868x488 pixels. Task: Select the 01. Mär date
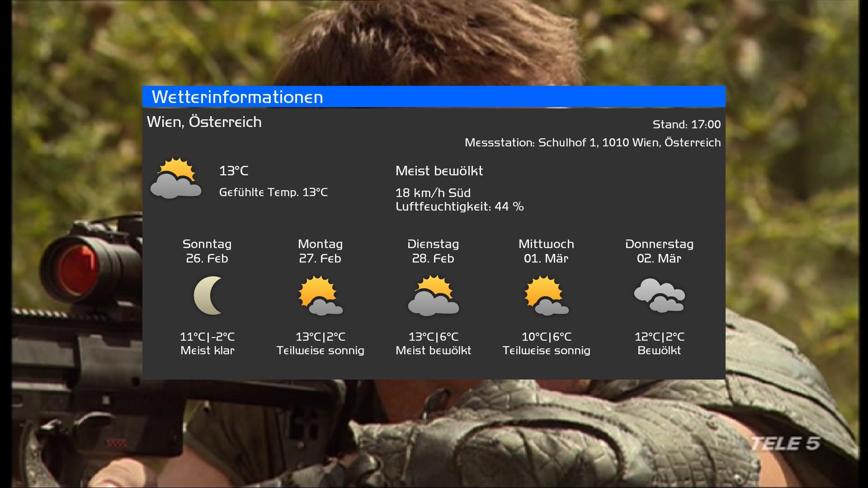click(x=546, y=258)
